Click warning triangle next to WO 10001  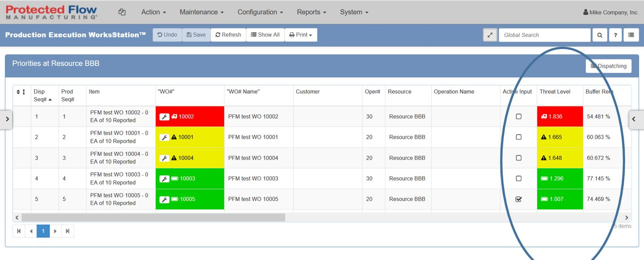point(174,137)
